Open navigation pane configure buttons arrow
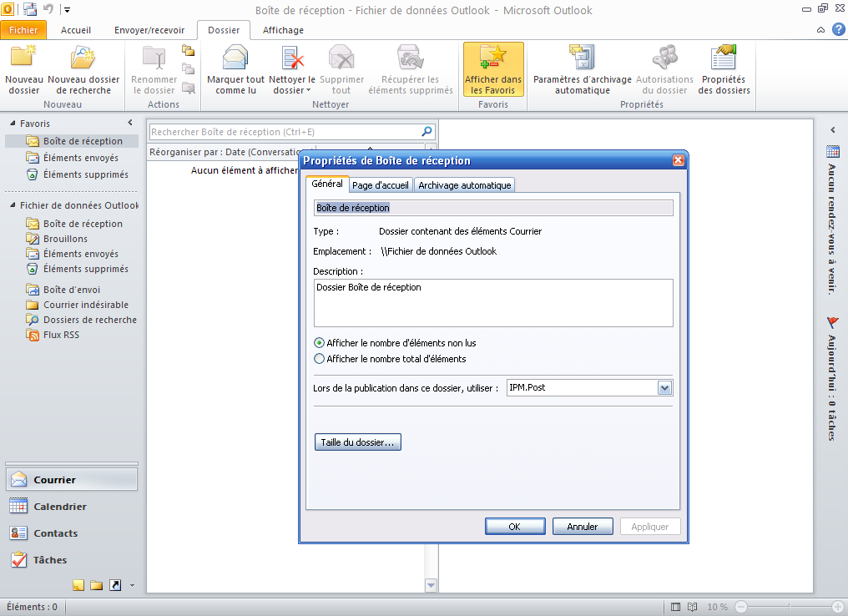Viewport: 848px width, 616px height. pyautogui.click(x=132, y=585)
